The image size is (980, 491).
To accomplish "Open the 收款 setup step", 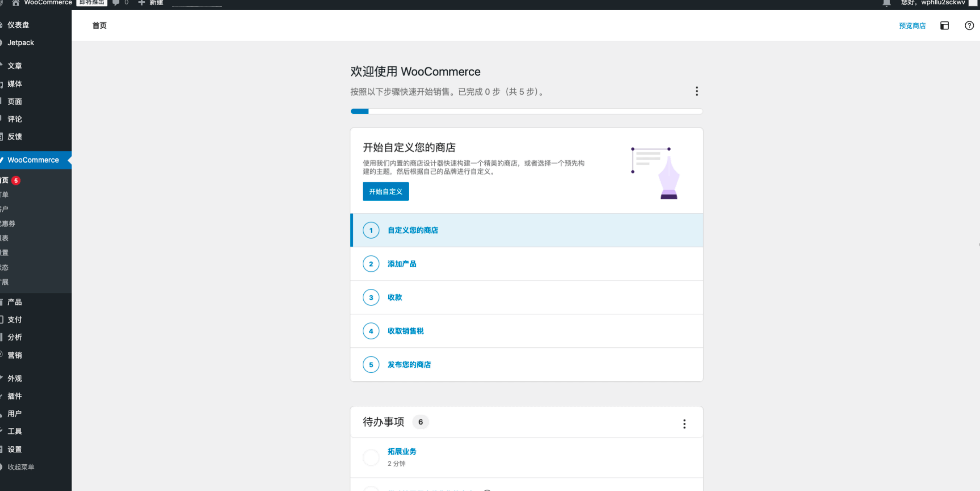I will (x=395, y=298).
